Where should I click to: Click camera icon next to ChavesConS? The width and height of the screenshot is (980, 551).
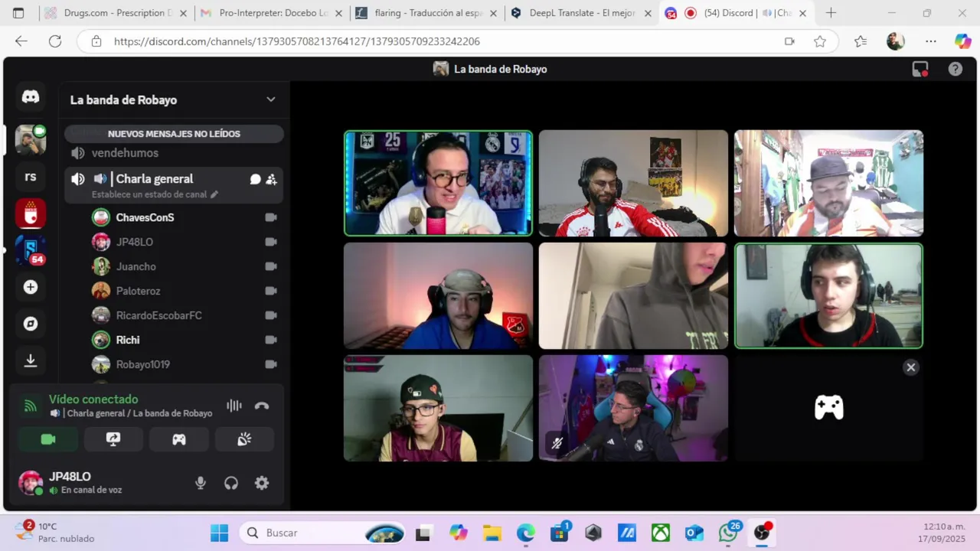coord(270,217)
